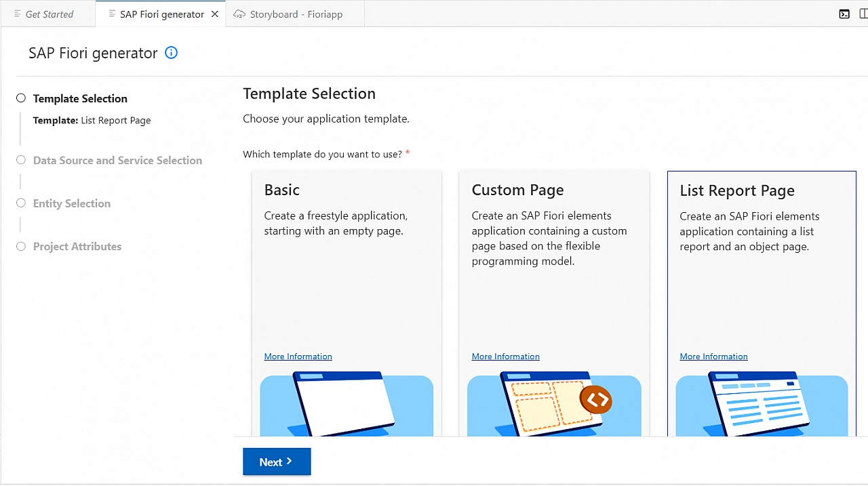Select the Project Attributes step

[77, 247]
